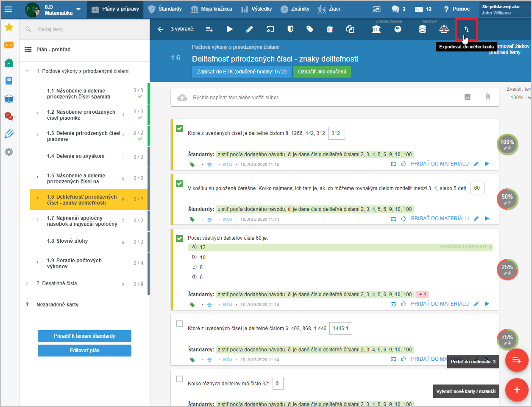The height and width of the screenshot is (407, 532).
Task: Click the pencil edit icon in selection toolbar
Action: [x=250, y=29]
